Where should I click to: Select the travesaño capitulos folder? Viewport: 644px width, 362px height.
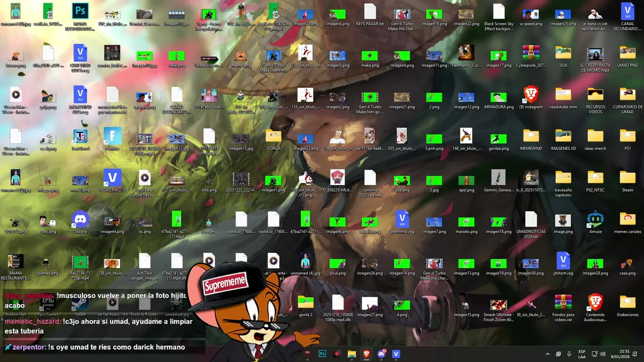(563, 184)
